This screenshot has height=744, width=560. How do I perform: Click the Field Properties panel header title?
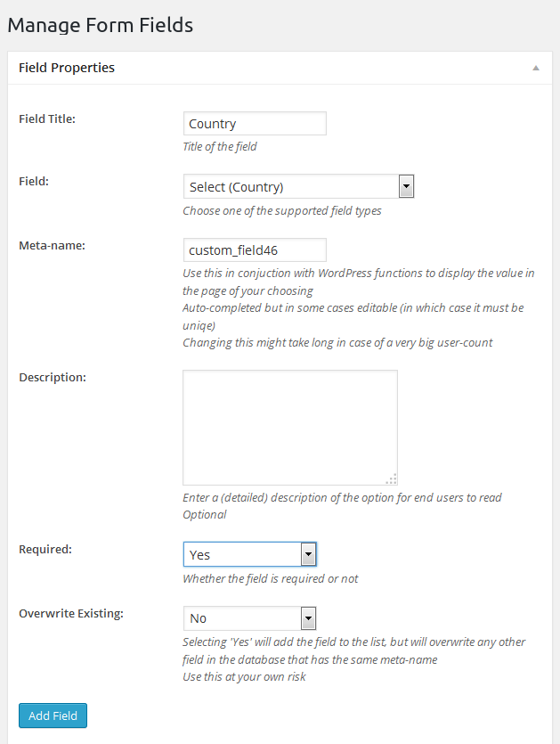click(x=67, y=68)
